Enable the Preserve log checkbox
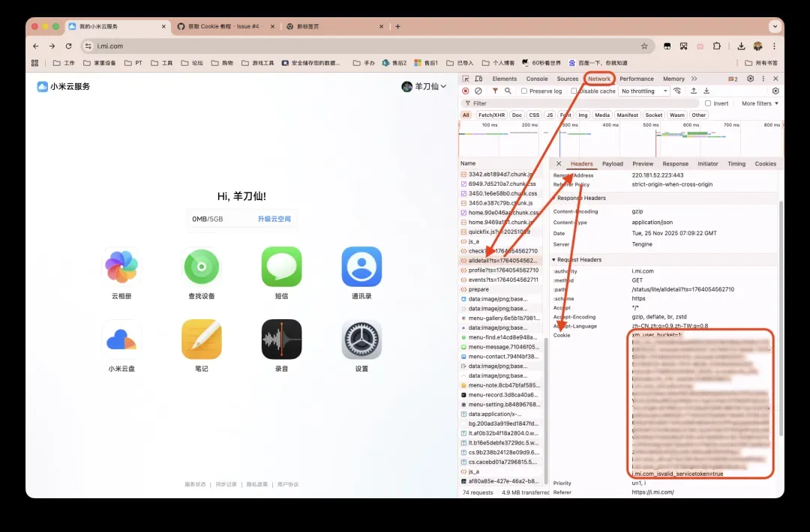The image size is (810, 532). [x=524, y=91]
